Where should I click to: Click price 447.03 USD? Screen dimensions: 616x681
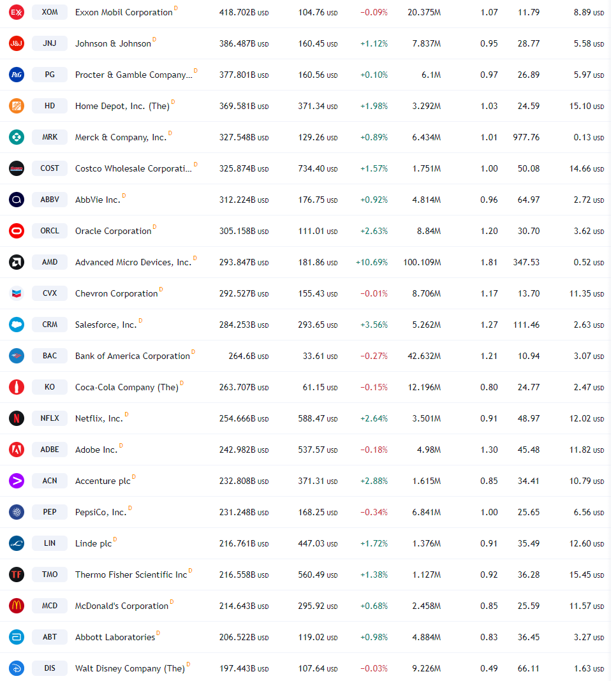point(318,544)
